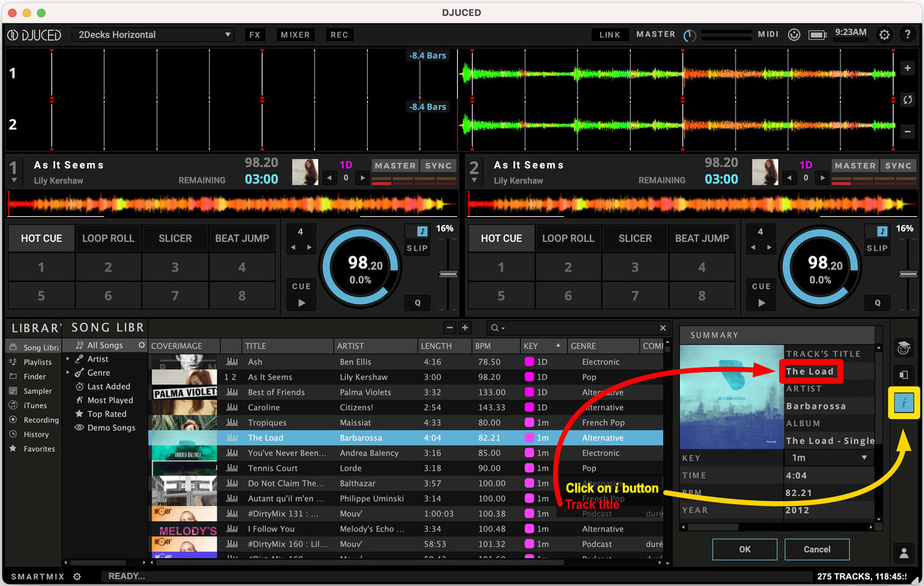Click the side panel layout icon

(904, 375)
